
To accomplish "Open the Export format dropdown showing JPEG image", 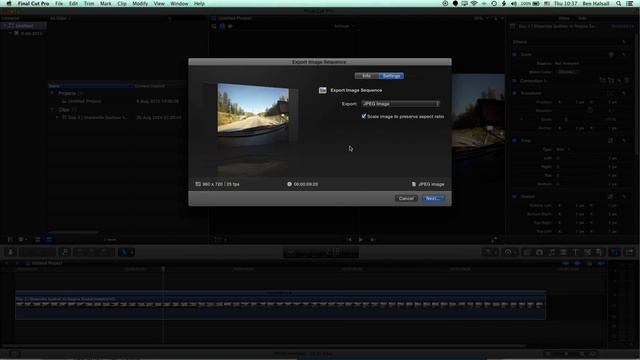I will 400,104.
